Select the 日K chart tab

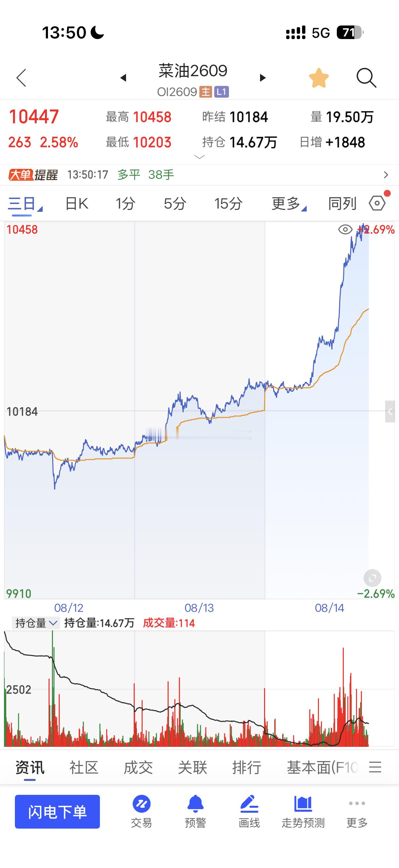coord(77,204)
